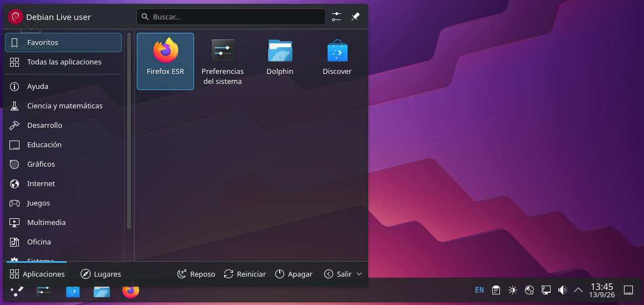The height and width of the screenshot is (305, 644).
Task: Open Discover from the taskbar
Action: pos(73,291)
